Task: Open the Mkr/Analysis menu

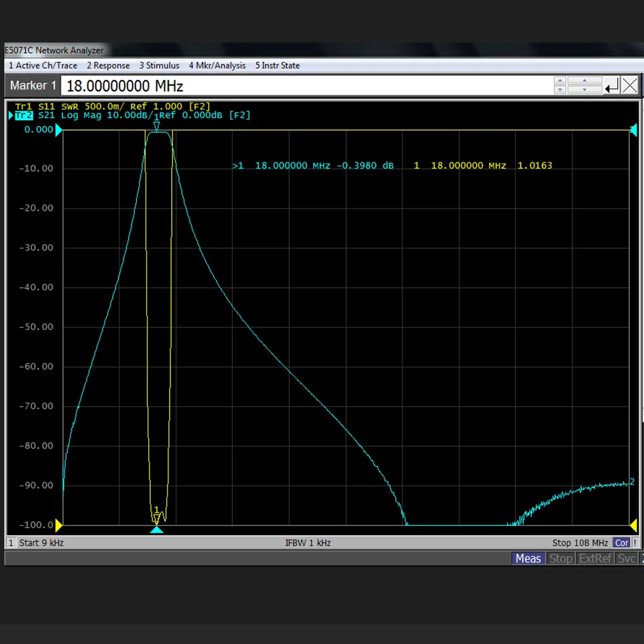Action: pyautogui.click(x=217, y=66)
